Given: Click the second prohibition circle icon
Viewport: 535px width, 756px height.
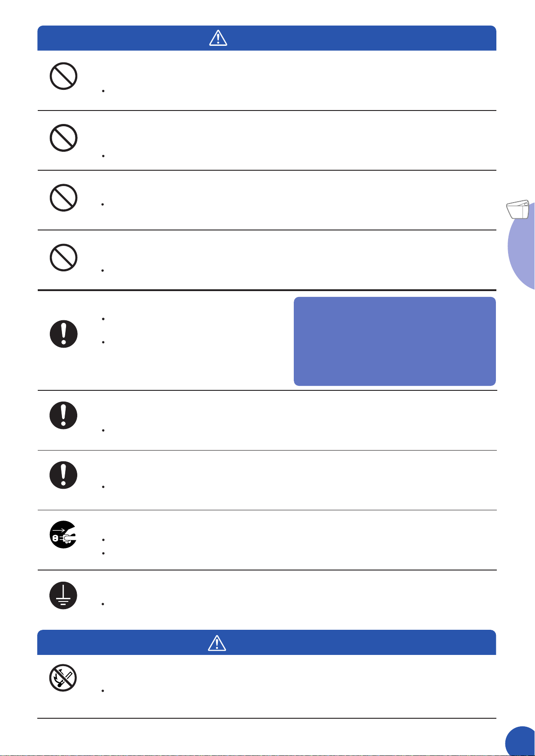Looking at the screenshot, I should (63, 137).
